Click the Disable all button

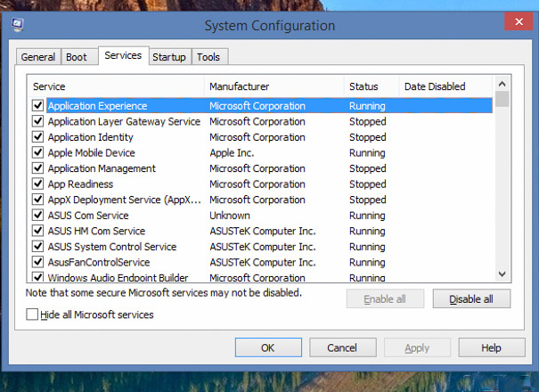click(471, 298)
